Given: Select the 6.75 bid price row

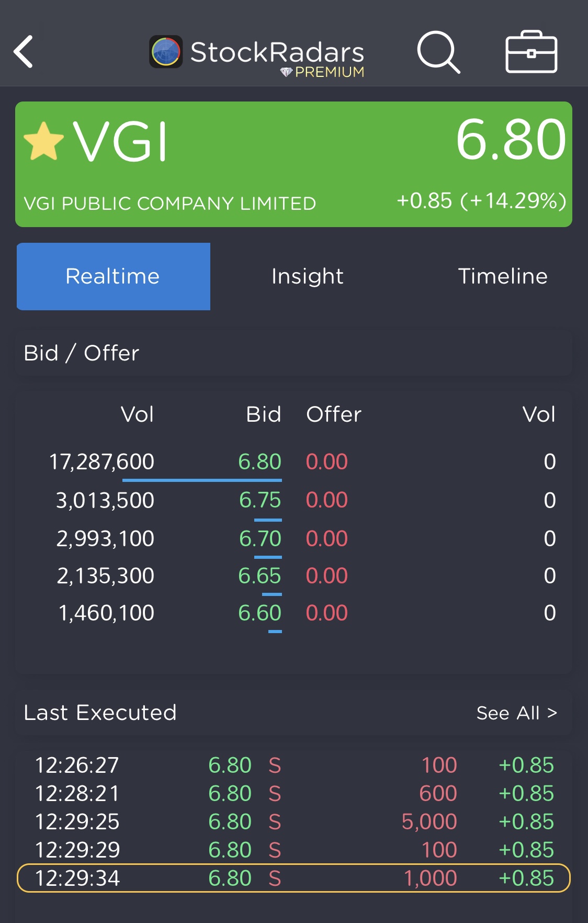Looking at the screenshot, I should point(260,500).
